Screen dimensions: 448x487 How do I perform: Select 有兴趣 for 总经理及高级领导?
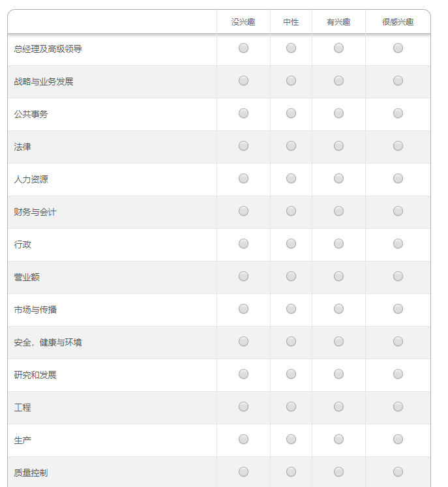click(338, 48)
